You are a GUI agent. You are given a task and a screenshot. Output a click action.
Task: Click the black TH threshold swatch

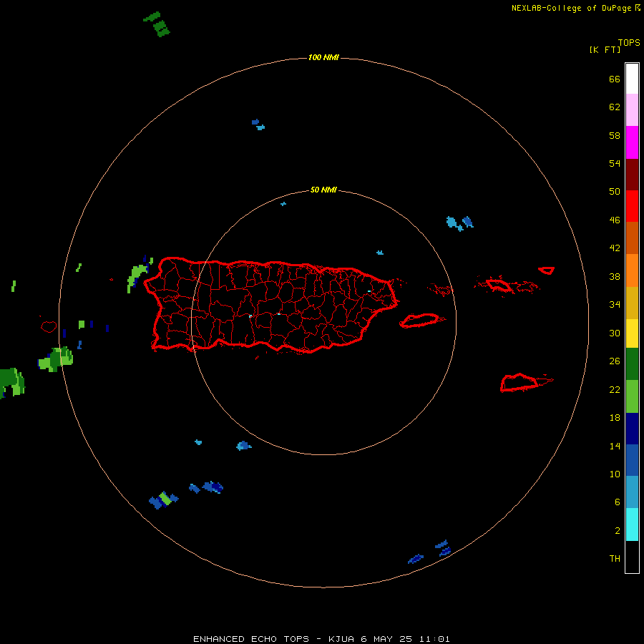point(632,557)
